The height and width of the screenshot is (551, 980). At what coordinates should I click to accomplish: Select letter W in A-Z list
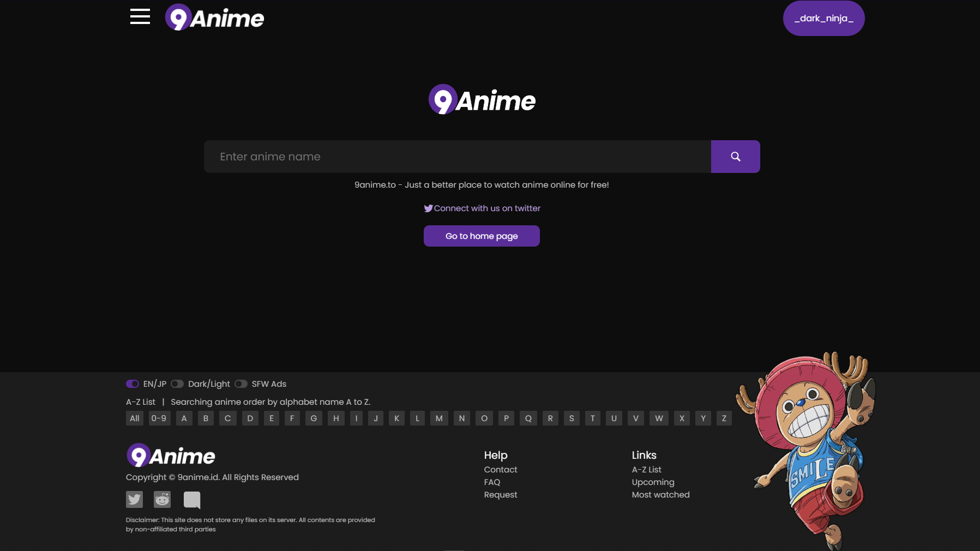coord(659,418)
